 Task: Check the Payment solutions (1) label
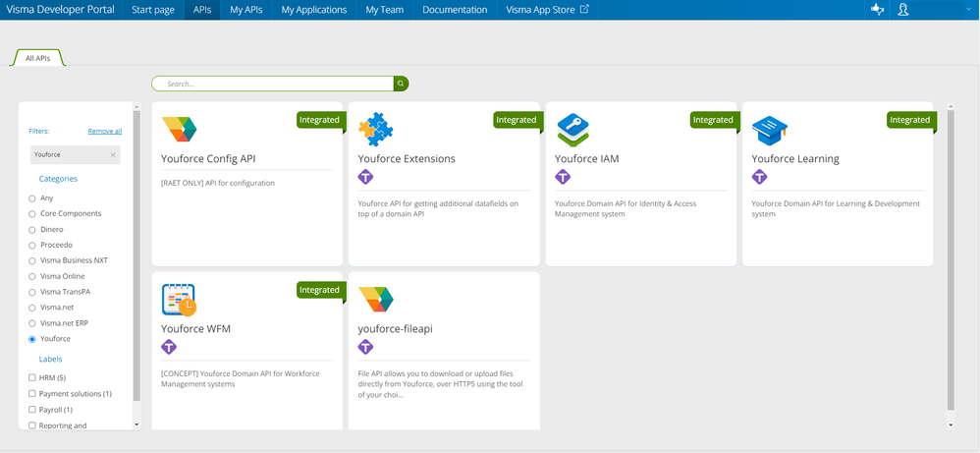pyautogui.click(x=31, y=394)
